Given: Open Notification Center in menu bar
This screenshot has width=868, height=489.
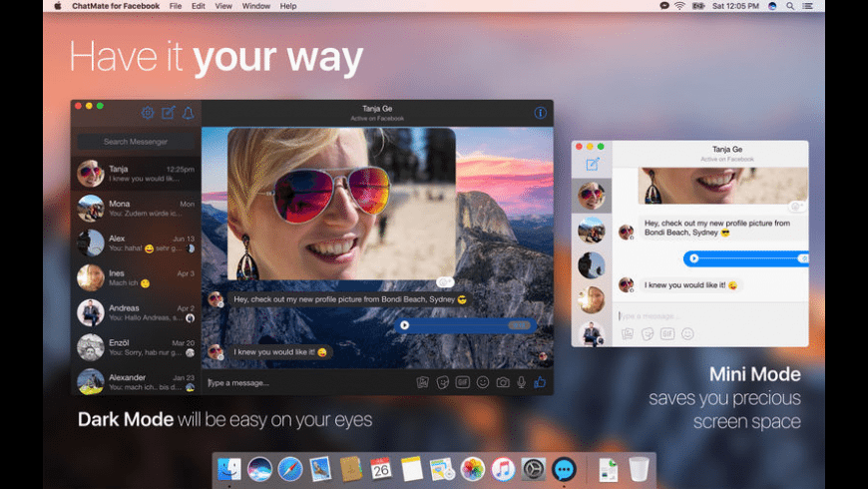Looking at the screenshot, I should pyautogui.click(x=808, y=6).
